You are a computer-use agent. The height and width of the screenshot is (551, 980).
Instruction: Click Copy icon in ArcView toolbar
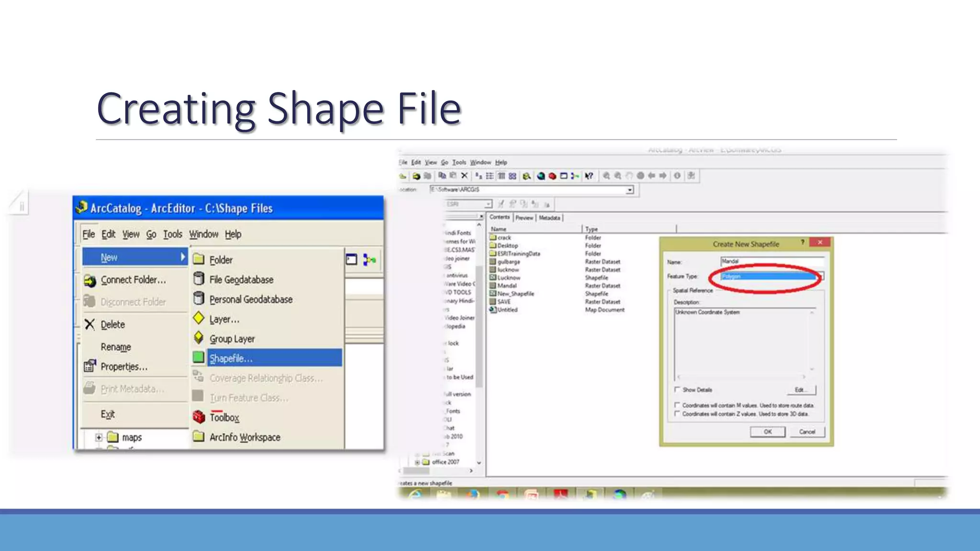coord(442,176)
